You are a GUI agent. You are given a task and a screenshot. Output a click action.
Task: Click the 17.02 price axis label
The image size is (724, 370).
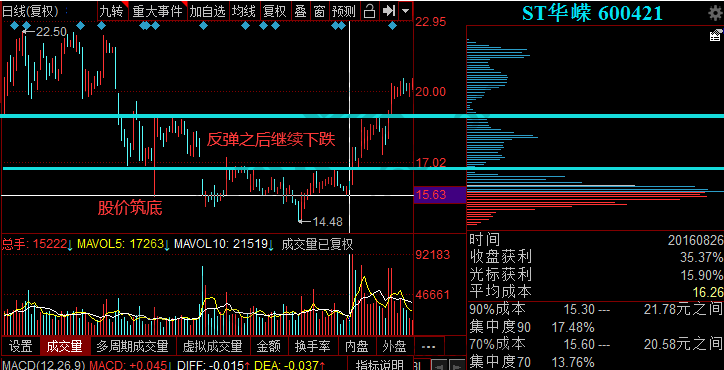click(431, 162)
